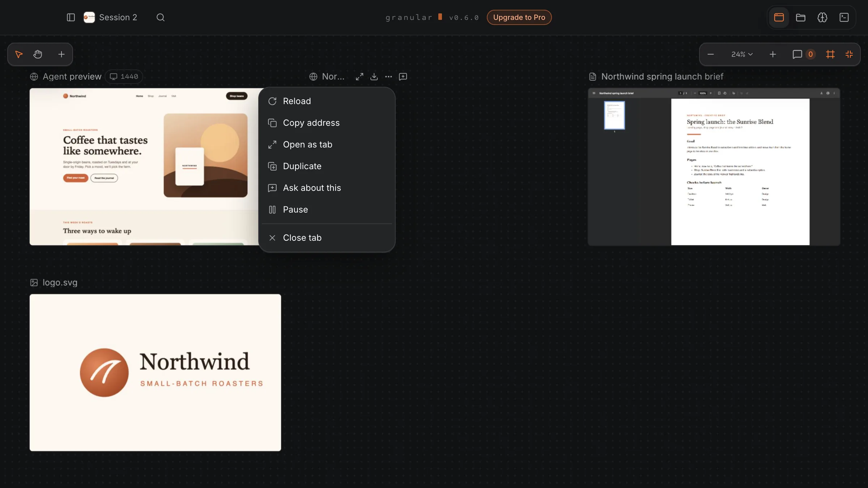
Task: Select Pause in the context menu
Action: click(x=327, y=210)
